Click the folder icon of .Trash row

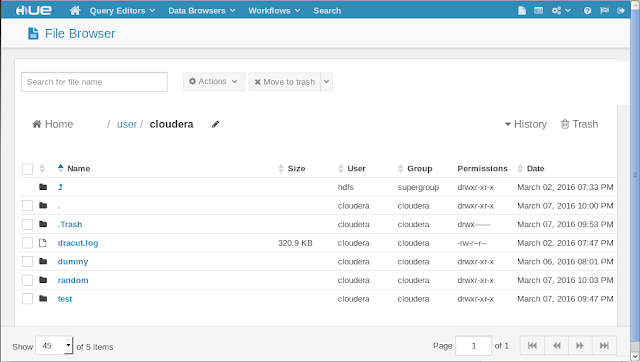tap(43, 224)
